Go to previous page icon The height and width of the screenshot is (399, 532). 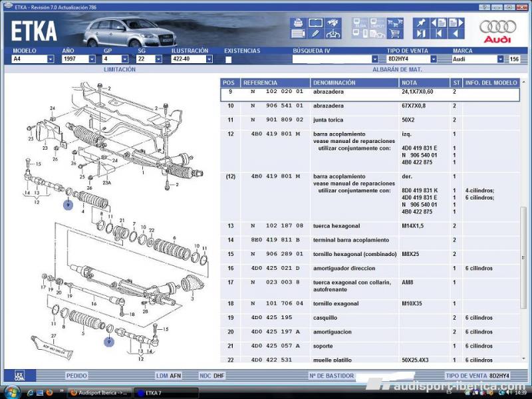(x=438, y=23)
